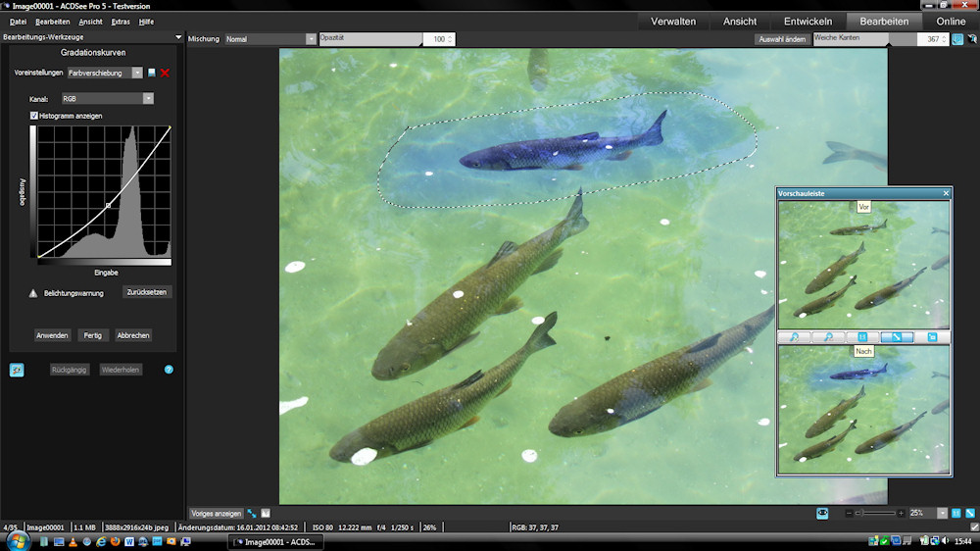Open the Mischung blend mode dropdown
The height and width of the screenshot is (551, 980).
coord(311,39)
